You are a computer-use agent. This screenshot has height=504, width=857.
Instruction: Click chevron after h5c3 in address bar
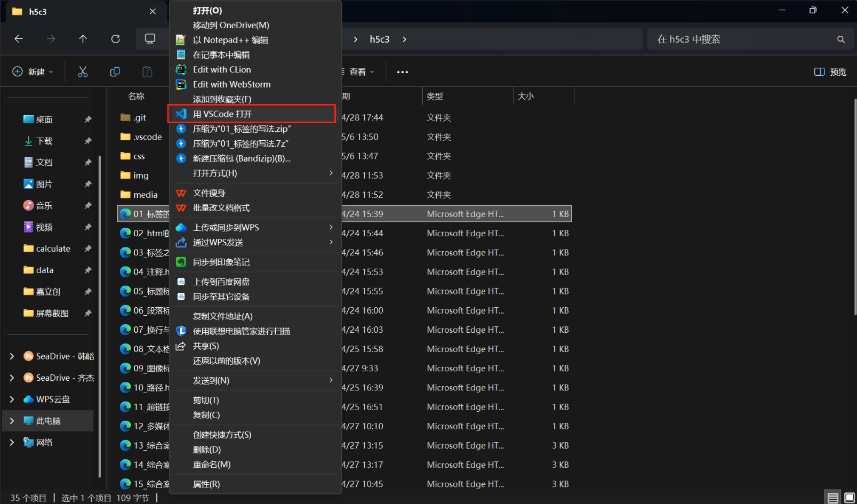coord(404,39)
